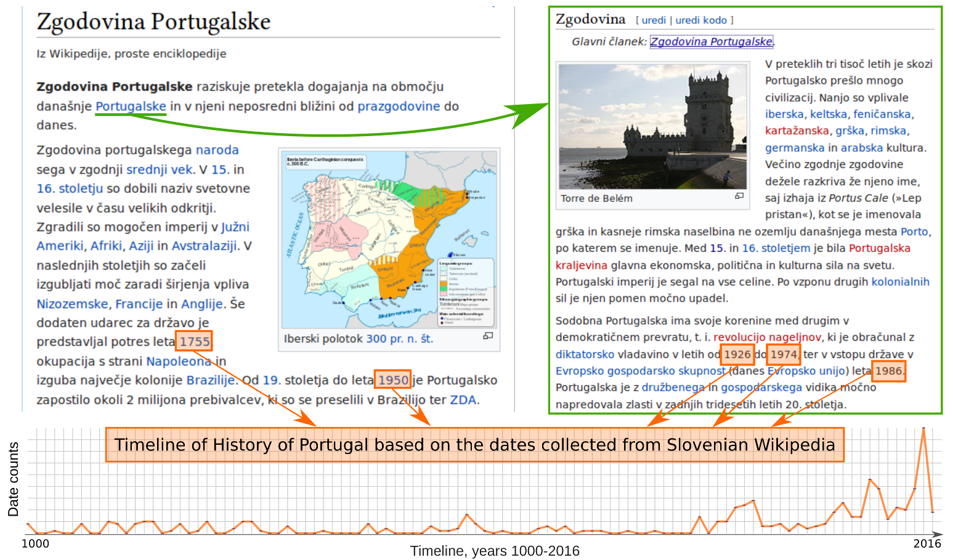Click the 'družbenega' link
The height and width of the screenshot is (560, 953).
pos(673,388)
